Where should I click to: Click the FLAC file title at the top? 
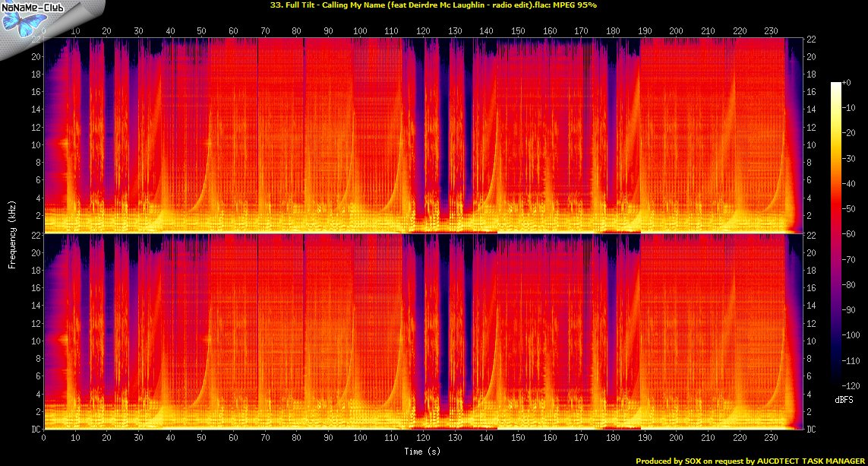pyautogui.click(x=434, y=5)
